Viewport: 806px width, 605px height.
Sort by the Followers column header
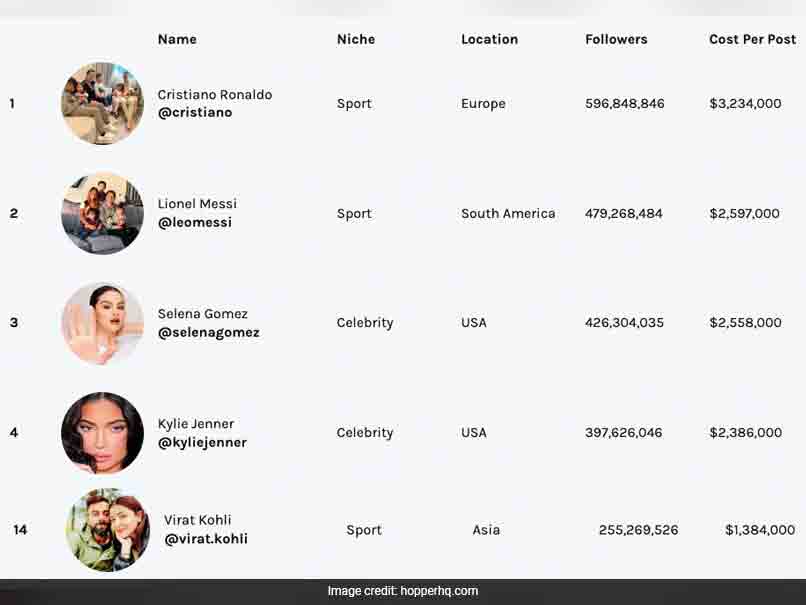click(616, 39)
